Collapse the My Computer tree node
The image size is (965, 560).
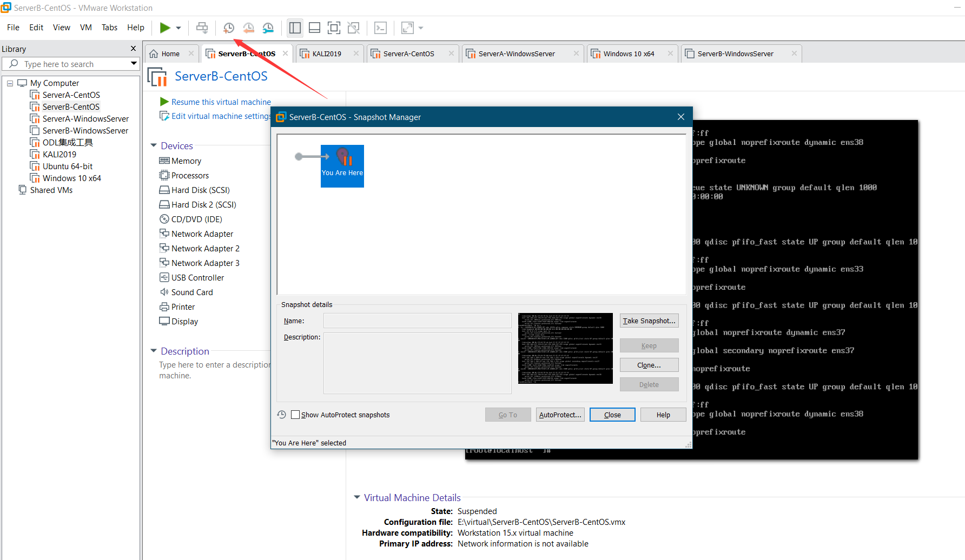[x=10, y=83]
